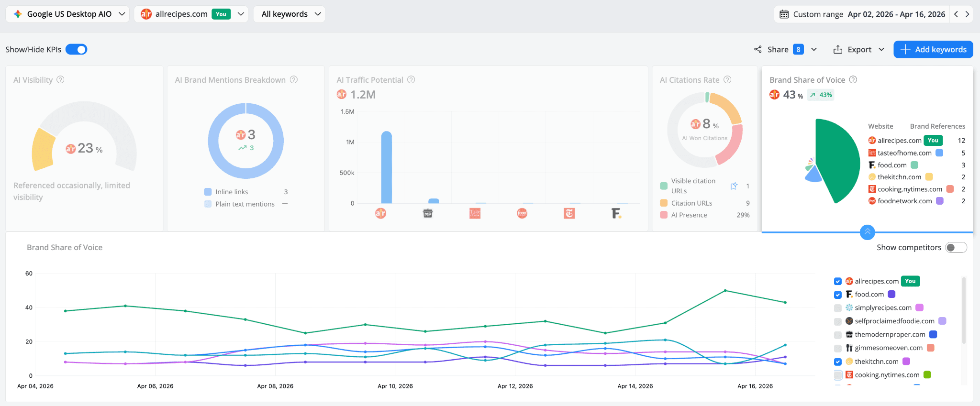Select the AI Citations Rate card
The height and width of the screenshot is (406, 980).
pos(705,149)
